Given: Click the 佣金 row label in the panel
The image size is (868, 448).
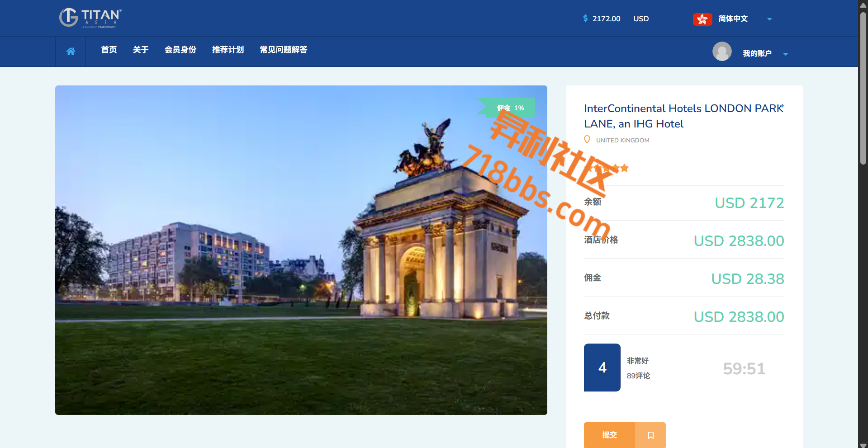Looking at the screenshot, I should [x=593, y=278].
